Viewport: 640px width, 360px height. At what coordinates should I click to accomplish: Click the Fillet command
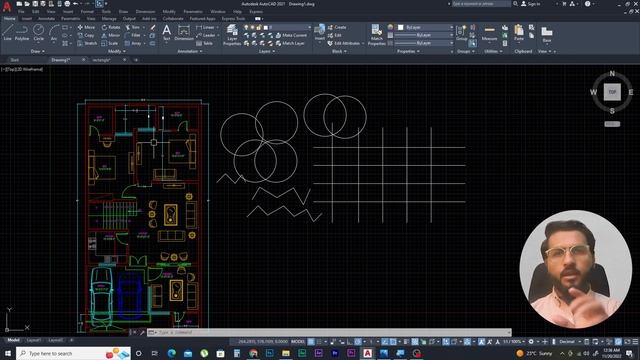click(x=133, y=36)
